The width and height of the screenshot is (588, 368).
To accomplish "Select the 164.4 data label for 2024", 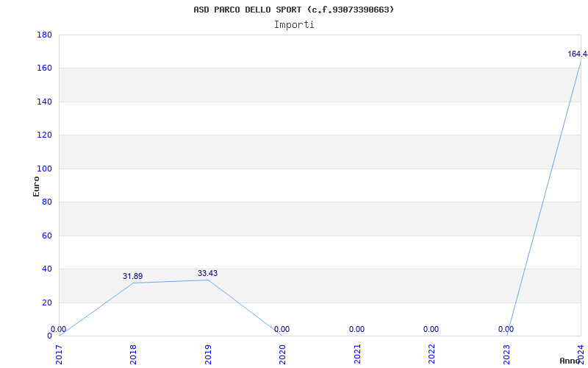I will [x=578, y=54].
